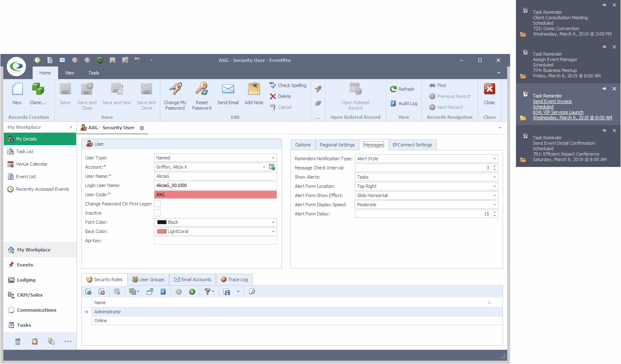Viewport: 621px width, 364px height.
Task: Increase the Message Check Interval value
Action: 495,166
